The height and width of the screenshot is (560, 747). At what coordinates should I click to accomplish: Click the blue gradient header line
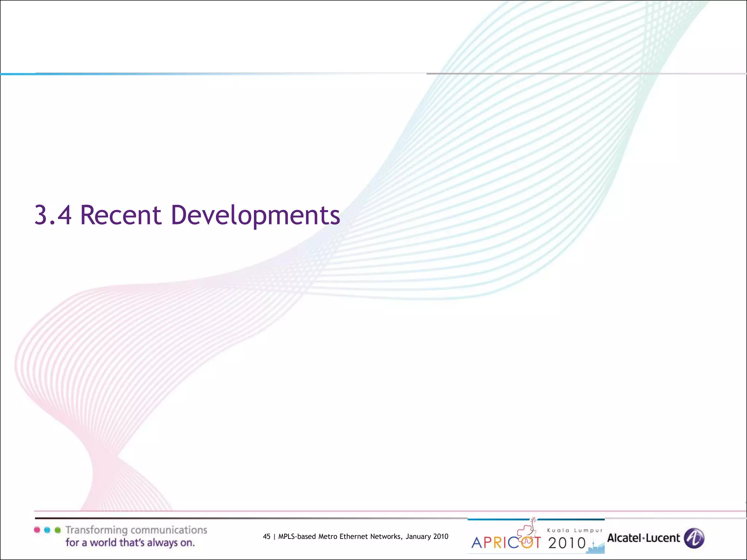click(x=109, y=74)
